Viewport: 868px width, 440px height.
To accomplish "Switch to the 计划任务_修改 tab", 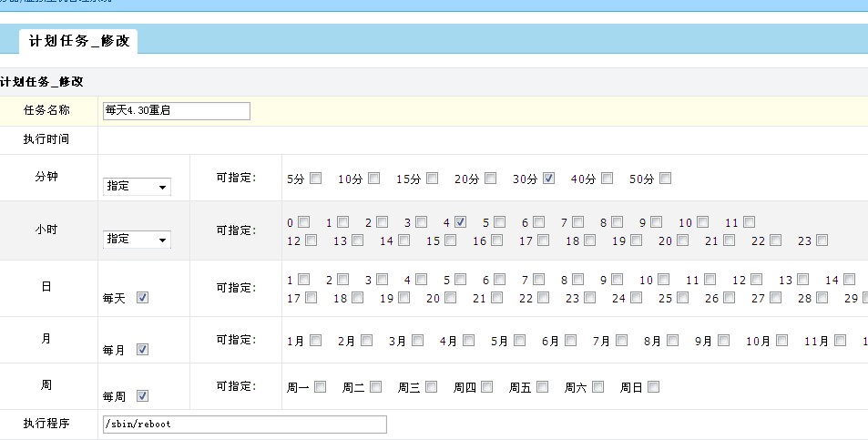I will (78, 41).
